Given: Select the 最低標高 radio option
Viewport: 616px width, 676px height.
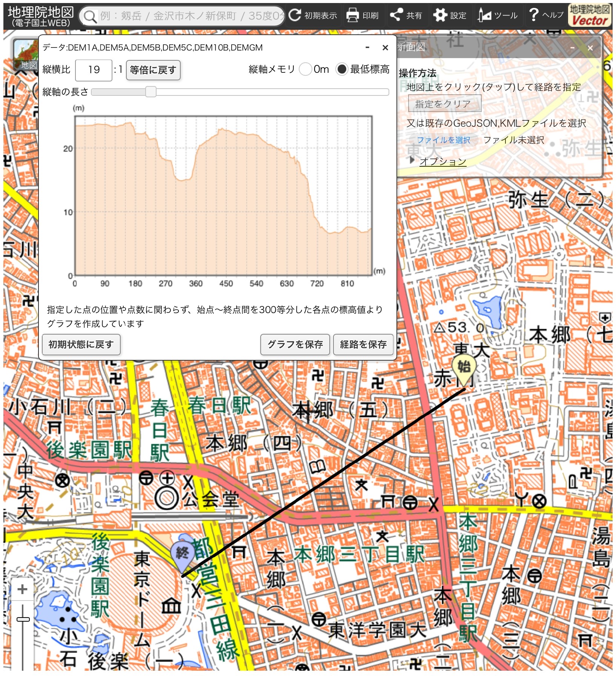Looking at the screenshot, I should click(x=342, y=69).
